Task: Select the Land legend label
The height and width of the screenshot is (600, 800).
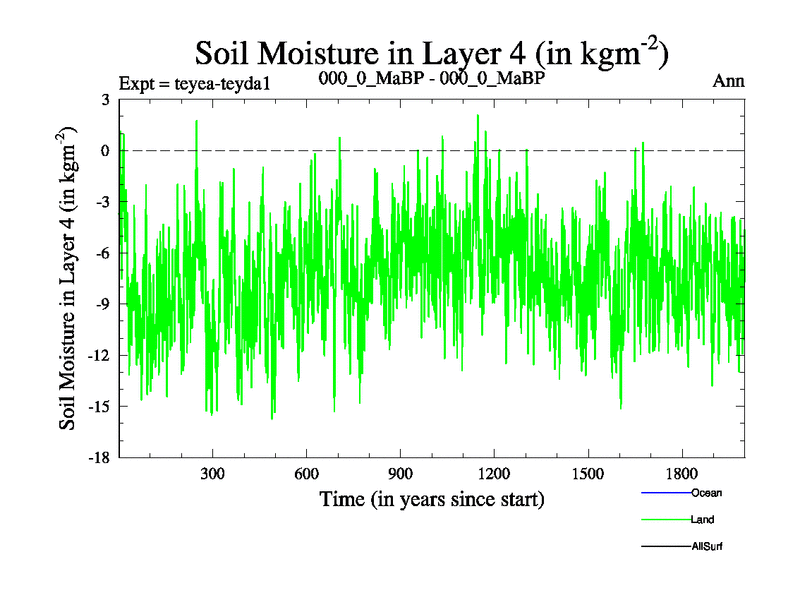Action: pos(702,520)
